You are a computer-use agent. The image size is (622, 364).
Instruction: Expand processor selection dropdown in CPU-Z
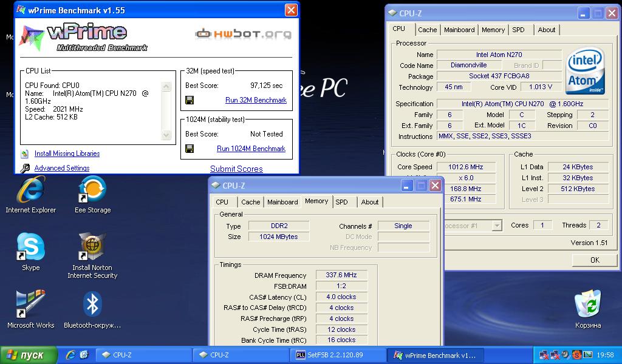click(497, 226)
